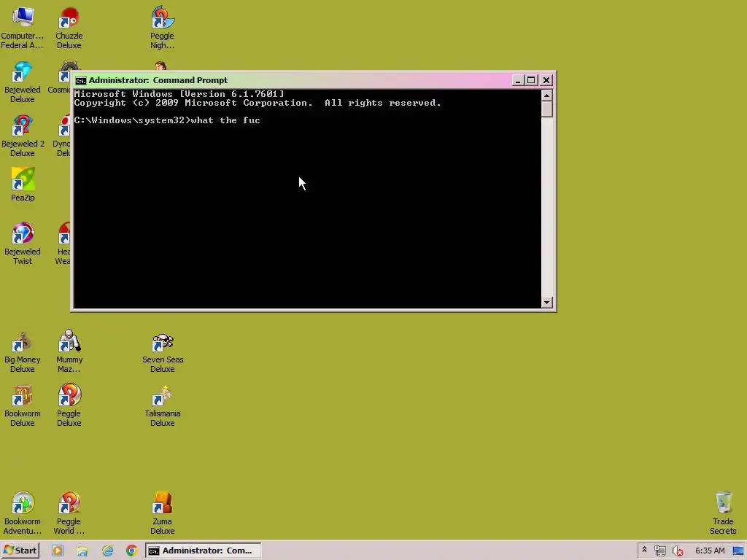Viewport: 747px width, 560px height.
Task: Open Seven Seas Deluxe shortcut
Action: (x=163, y=352)
